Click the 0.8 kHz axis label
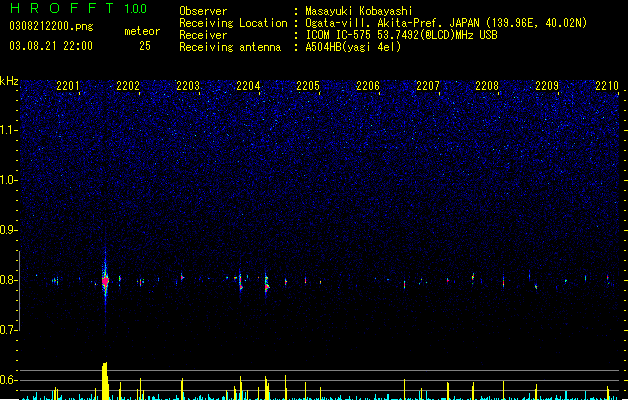The width and height of the screenshot is (629, 400). tap(8, 280)
